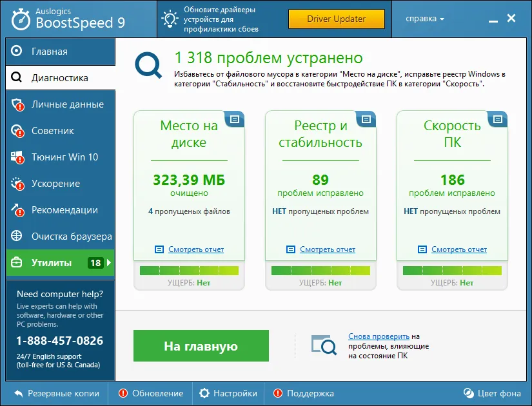View report link for Скорость ПК
The image size is (532, 406).
pos(459,249)
